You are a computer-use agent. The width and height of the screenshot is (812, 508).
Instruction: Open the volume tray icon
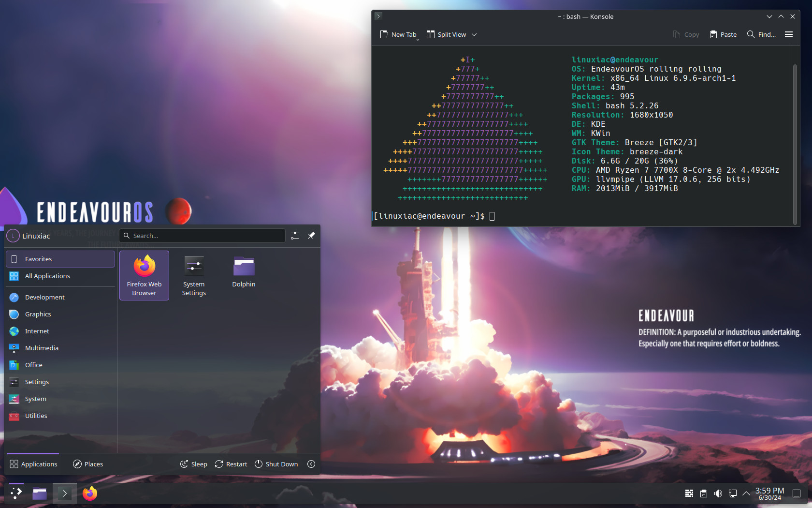pos(718,493)
